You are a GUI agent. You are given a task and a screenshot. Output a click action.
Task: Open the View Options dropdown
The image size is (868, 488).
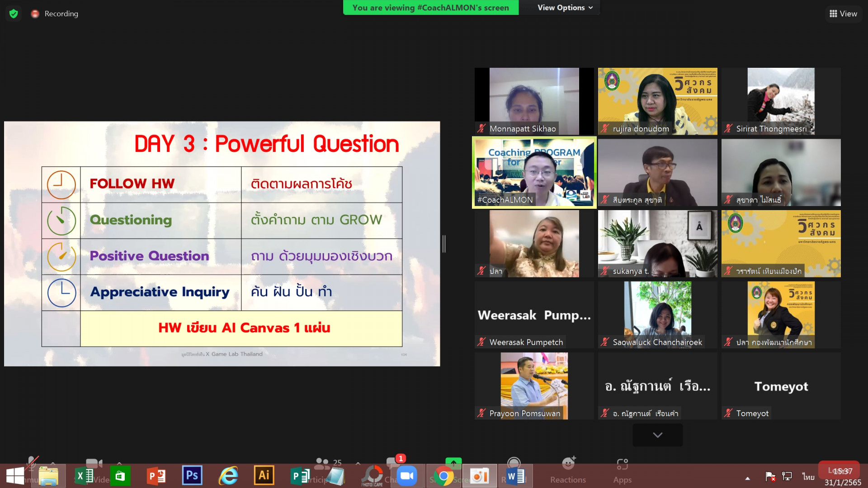point(565,8)
